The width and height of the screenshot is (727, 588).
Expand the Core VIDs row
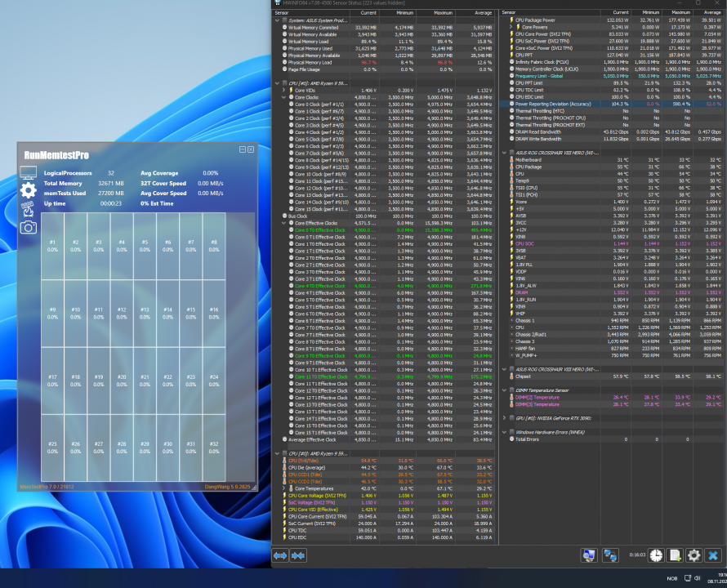pyautogui.click(x=283, y=90)
